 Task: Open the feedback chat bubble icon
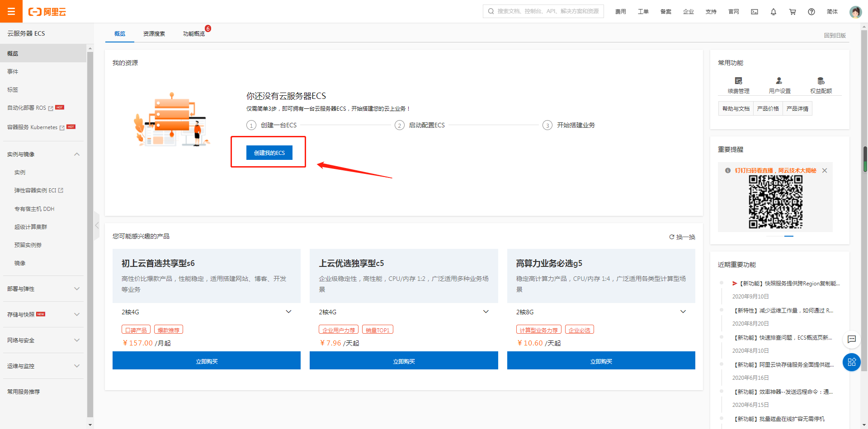[x=852, y=339]
